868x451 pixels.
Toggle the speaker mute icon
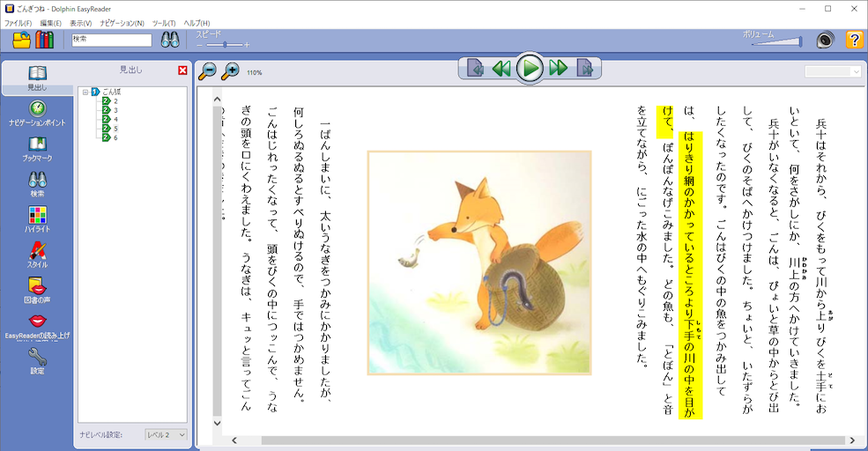coord(825,40)
